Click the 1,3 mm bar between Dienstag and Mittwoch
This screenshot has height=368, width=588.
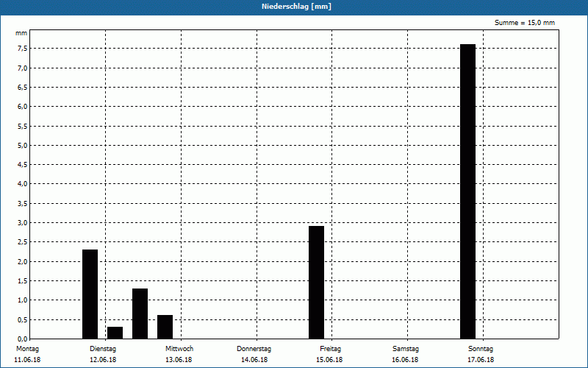[x=140, y=314]
